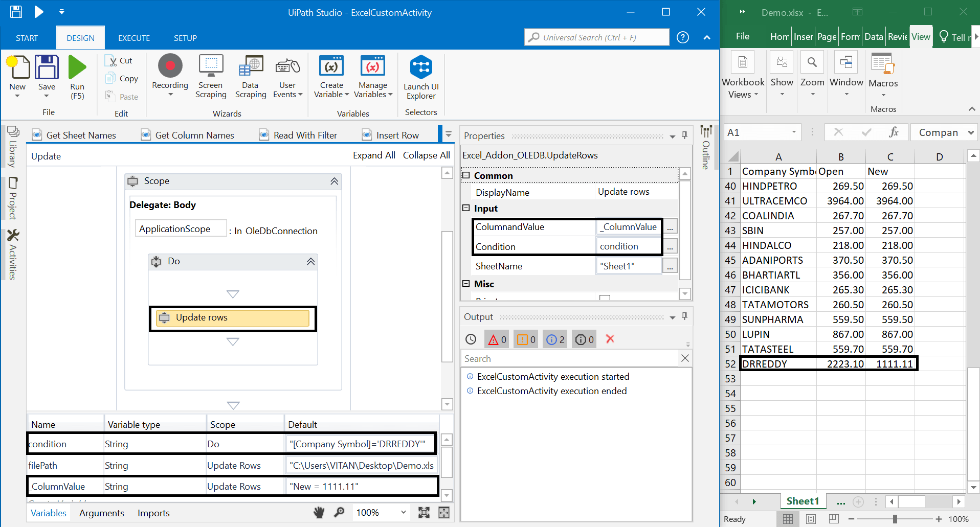Click Create Variable icon
The width and height of the screenshot is (980, 527).
tap(331, 66)
